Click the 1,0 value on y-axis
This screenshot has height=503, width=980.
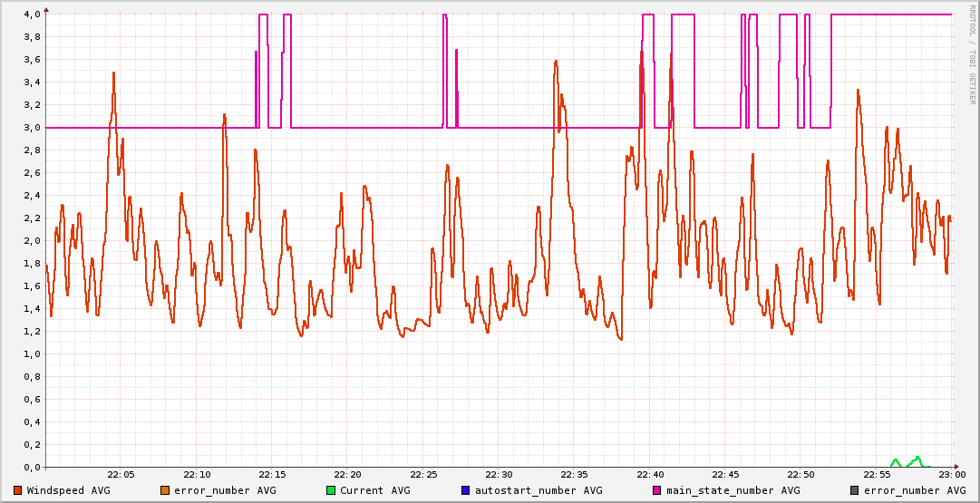pyautogui.click(x=32, y=354)
